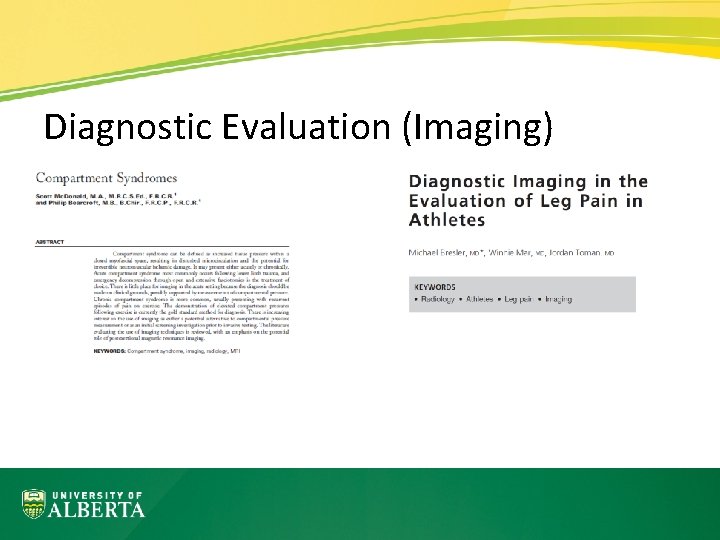This screenshot has height=540, width=720.
Task: Click the 'Athletes' keyword in gray box
Action: [x=479, y=299]
